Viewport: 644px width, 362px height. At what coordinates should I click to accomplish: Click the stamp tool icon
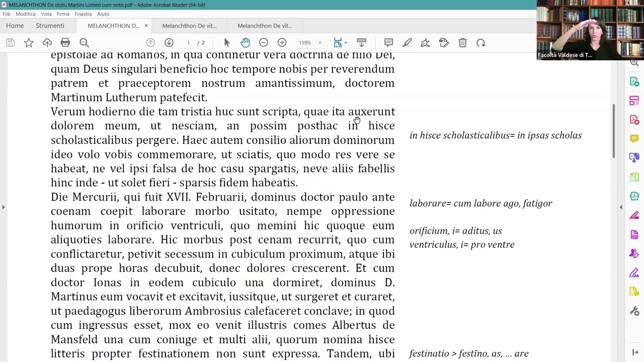click(444, 43)
